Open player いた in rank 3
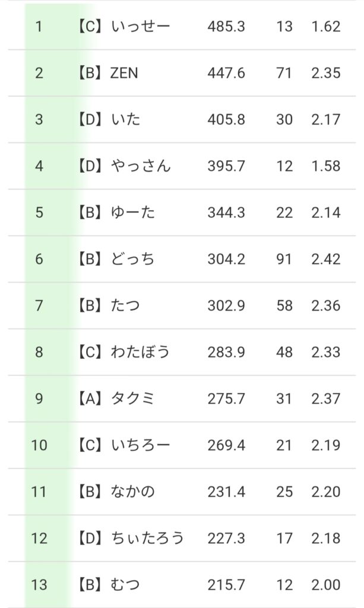This screenshot has height=608, width=364. 126,119
